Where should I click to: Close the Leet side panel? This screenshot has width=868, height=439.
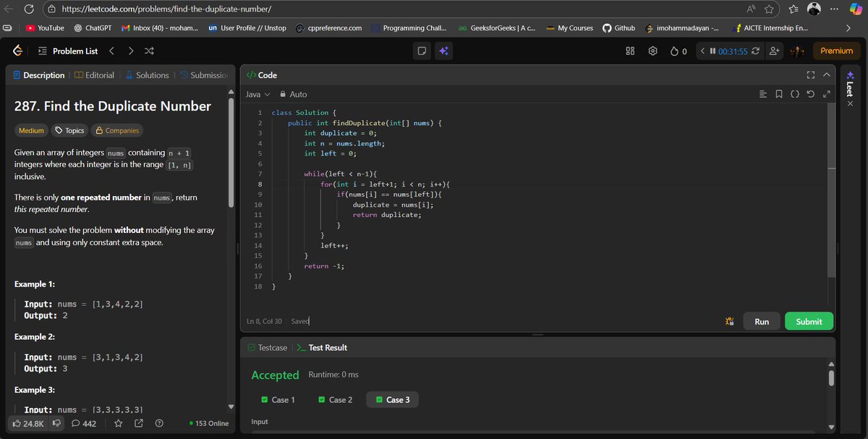click(x=850, y=103)
